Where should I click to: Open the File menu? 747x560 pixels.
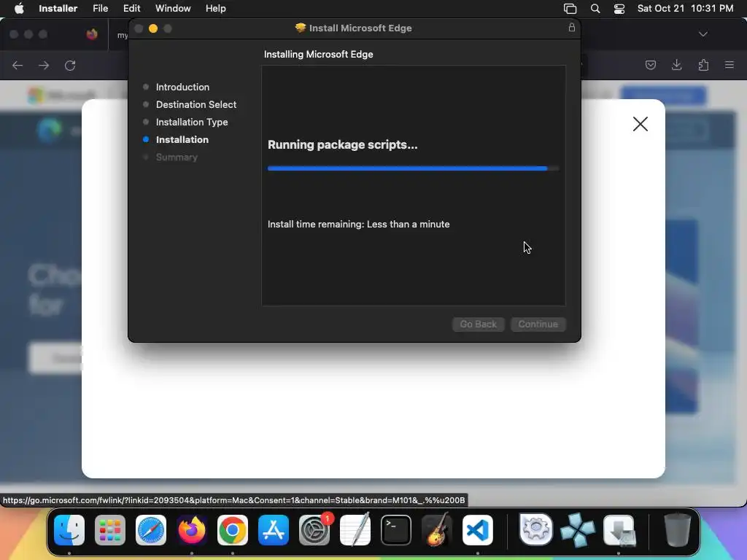(100, 8)
